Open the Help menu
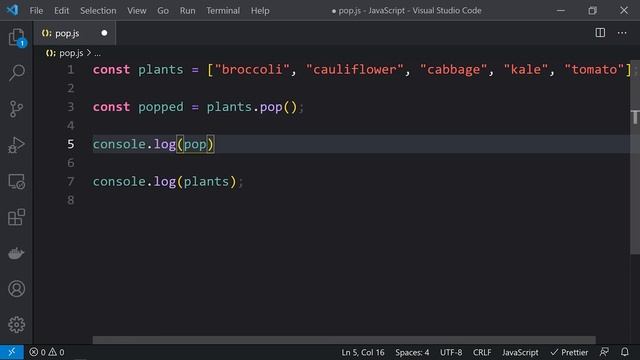Screen dimensions: 640x360 coord(260,11)
